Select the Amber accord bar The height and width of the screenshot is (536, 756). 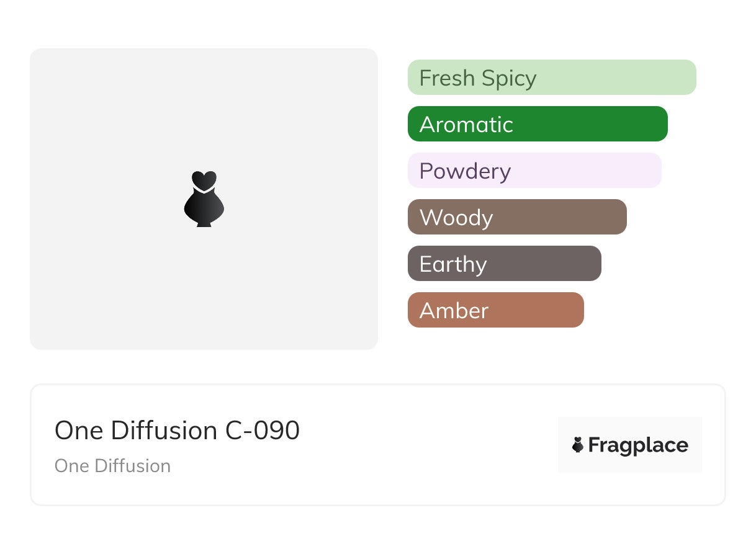495,310
